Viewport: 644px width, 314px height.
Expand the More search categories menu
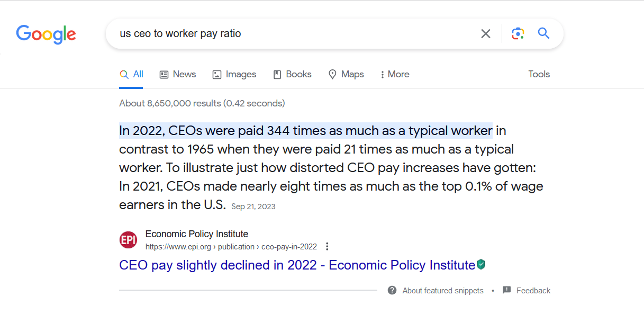pos(395,74)
